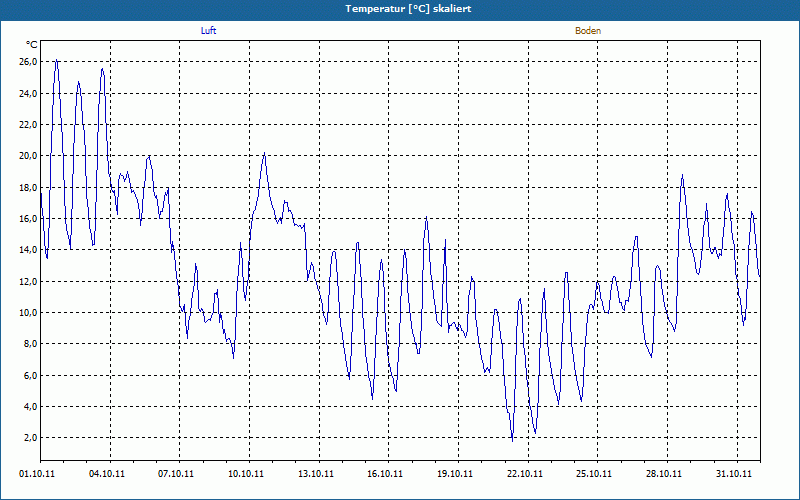Select the y-axis value 16,0
The width and height of the screenshot is (800, 500).
28,218
